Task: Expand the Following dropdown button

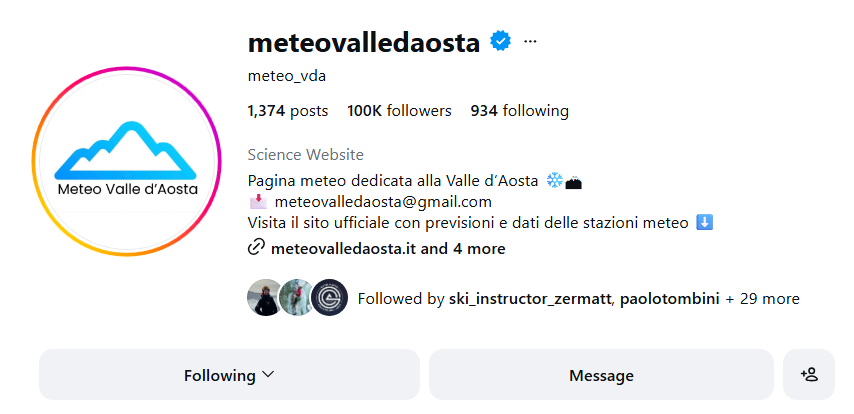Action: point(229,375)
